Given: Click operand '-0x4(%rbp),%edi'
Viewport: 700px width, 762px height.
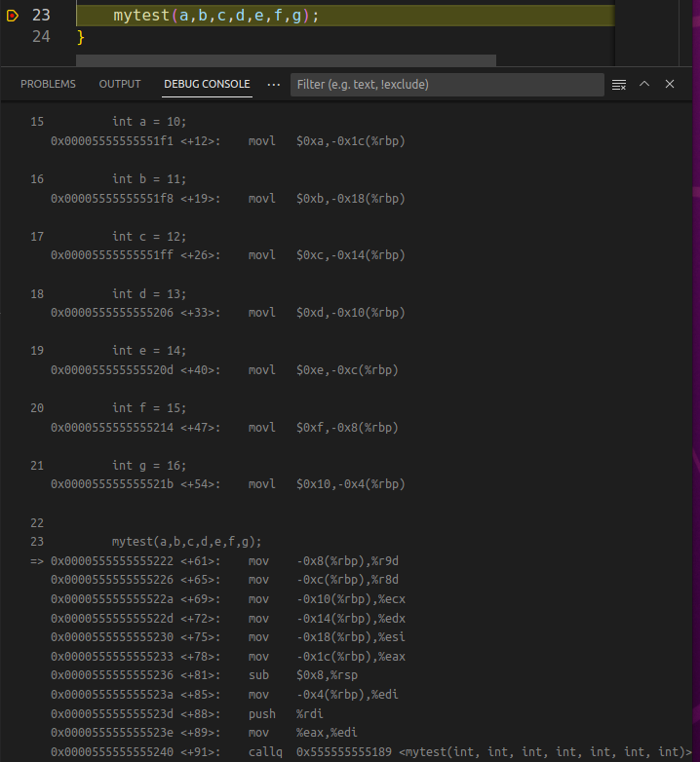Looking at the screenshot, I should [347, 694].
